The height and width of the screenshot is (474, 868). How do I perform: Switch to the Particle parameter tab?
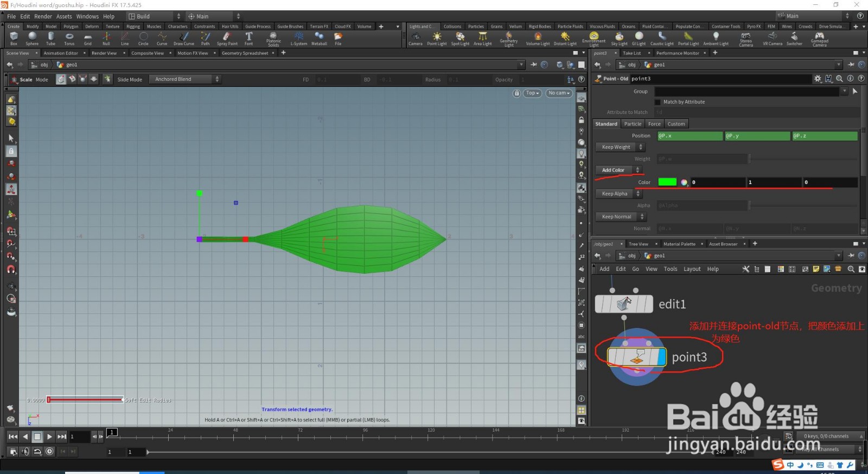pyautogui.click(x=633, y=124)
